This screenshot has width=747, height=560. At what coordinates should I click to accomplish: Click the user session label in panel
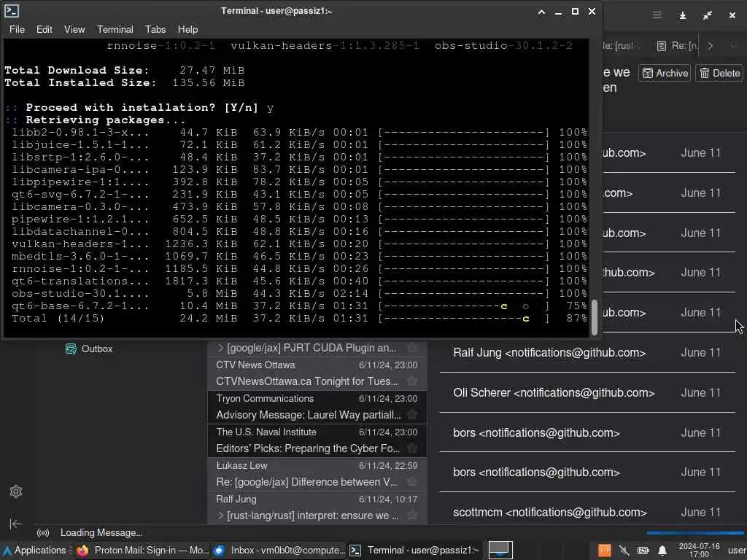[x=737, y=551]
